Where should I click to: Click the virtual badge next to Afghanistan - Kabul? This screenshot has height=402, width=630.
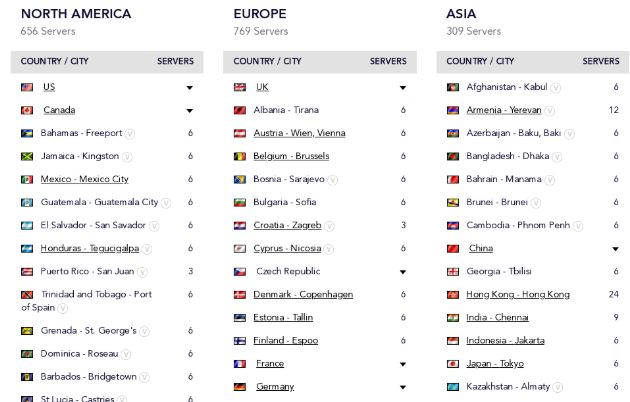(x=556, y=88)
